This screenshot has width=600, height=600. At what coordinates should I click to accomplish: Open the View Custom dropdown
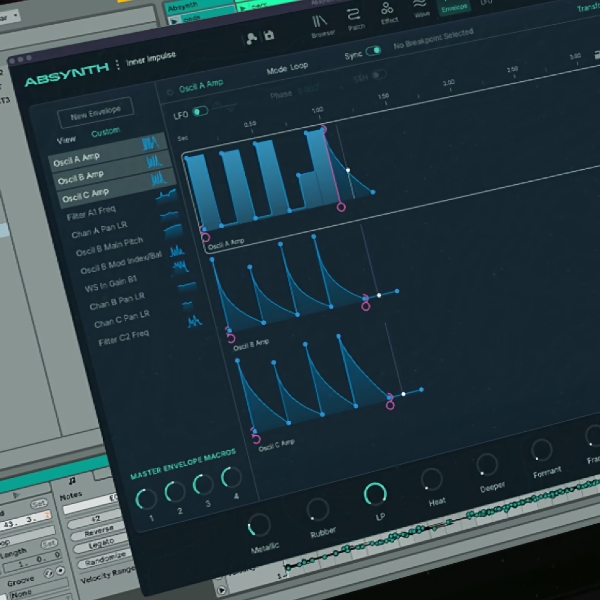tap(106, 132)
